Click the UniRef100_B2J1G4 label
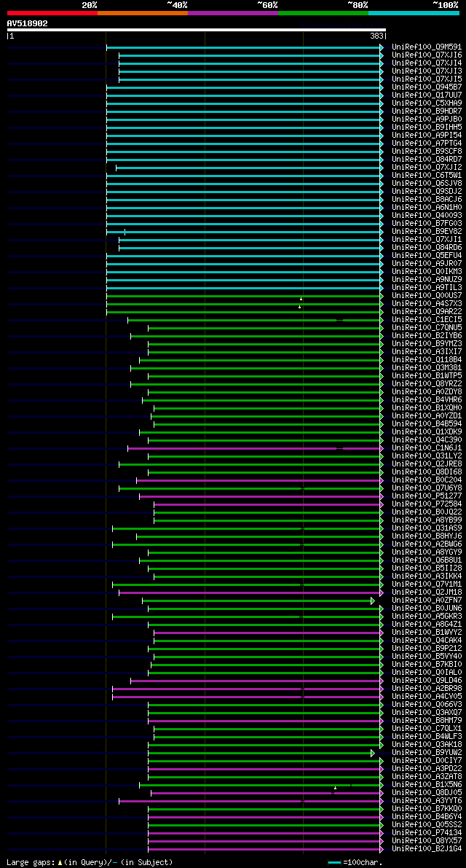The image size is (466, 868). (426, 848)
